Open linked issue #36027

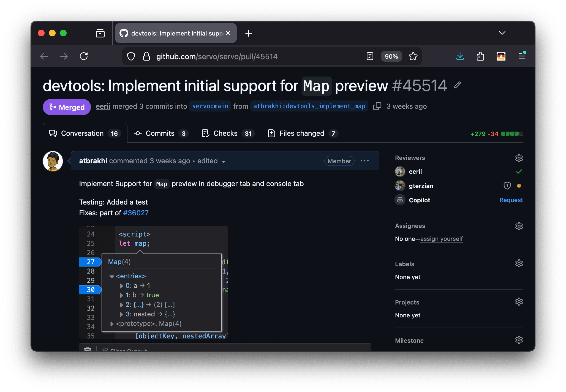[136, 213]
